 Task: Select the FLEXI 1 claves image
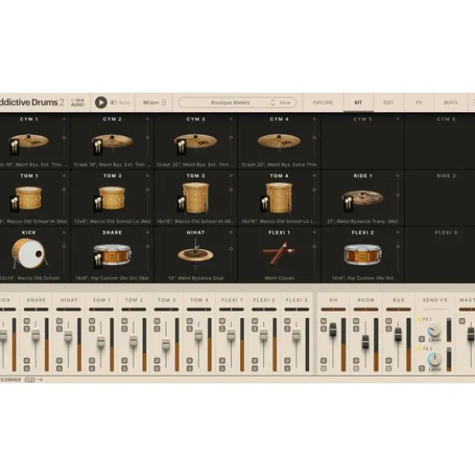(x=279, y=253)
